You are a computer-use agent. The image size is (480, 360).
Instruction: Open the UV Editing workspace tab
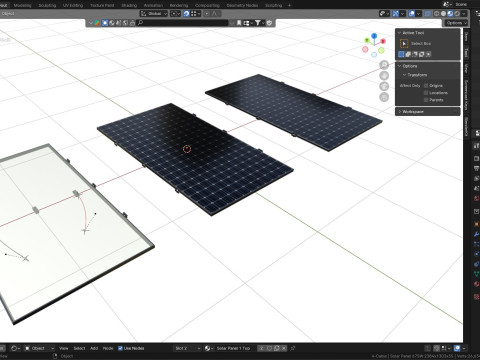click(73, 5)
